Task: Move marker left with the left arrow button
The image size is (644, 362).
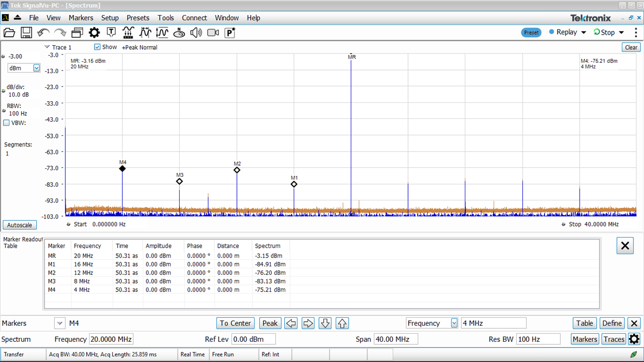Action: pos(291,323)
